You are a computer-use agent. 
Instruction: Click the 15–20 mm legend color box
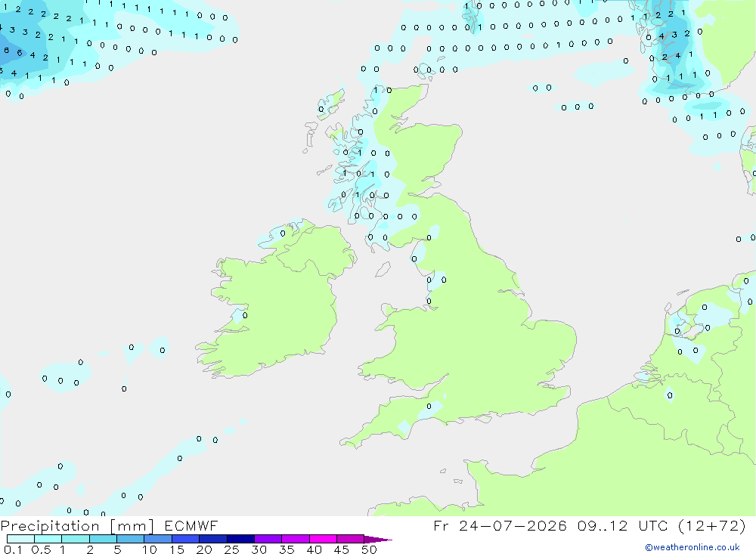[x=186, y=539]
